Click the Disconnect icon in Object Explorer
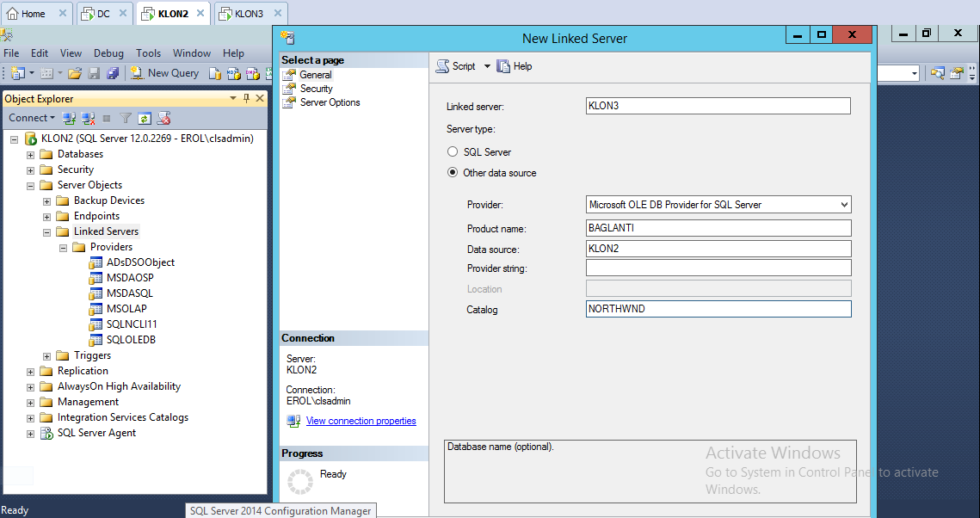The width and height of the screenshot is (980, 518). [x=88, y=118]
